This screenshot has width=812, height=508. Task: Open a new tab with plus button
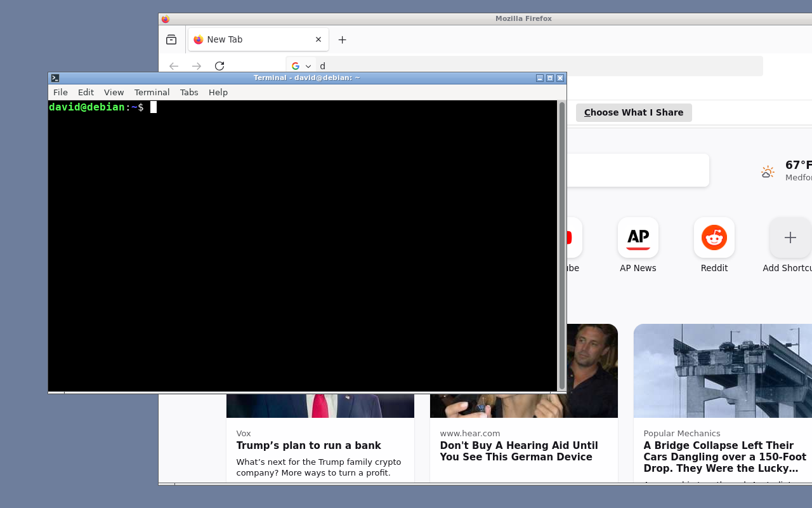(342, 39)
